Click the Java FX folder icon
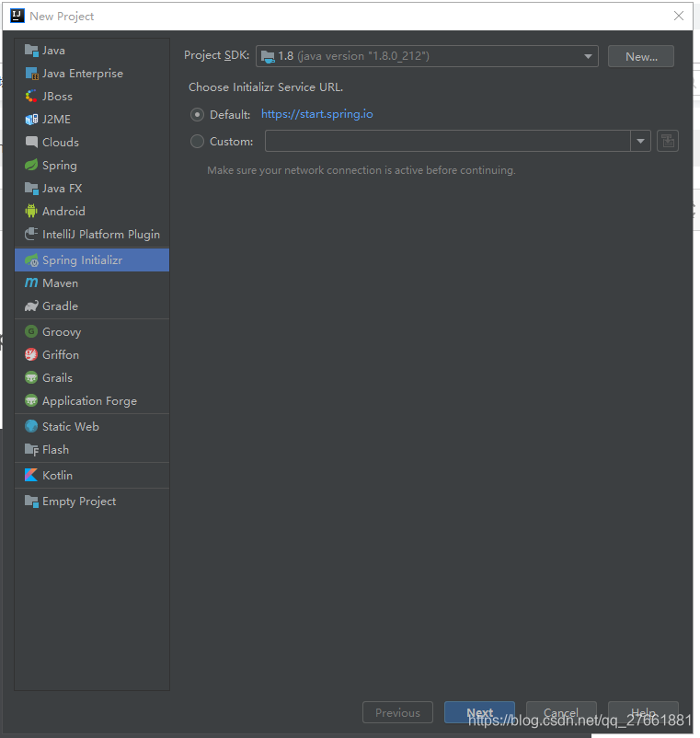 pyautogui.click(x=31, y=189)
